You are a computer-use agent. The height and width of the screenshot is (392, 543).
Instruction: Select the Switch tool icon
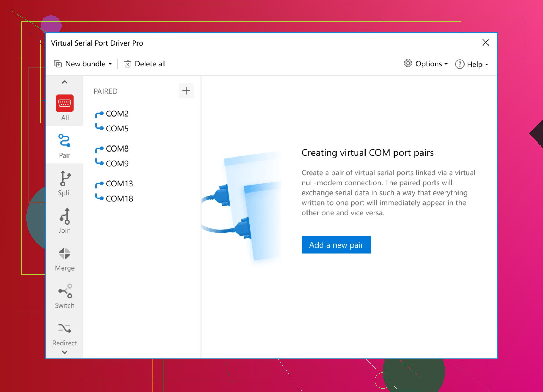point(65,291)
